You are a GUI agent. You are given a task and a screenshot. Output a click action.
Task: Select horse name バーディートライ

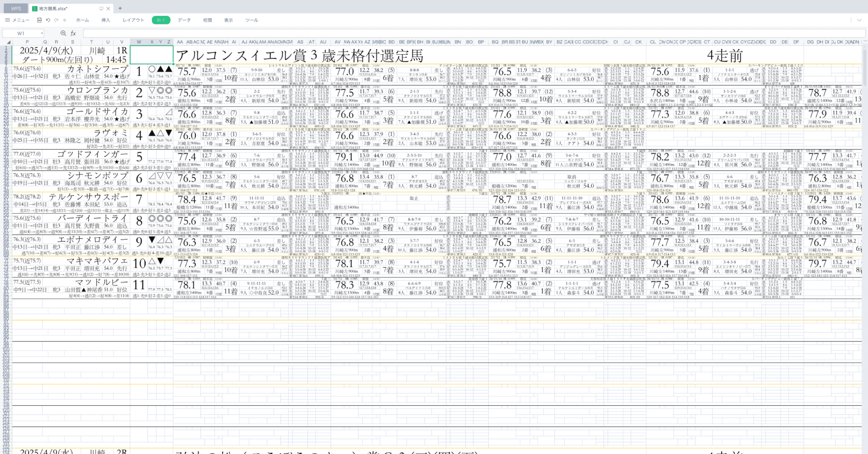pos(93,218)
